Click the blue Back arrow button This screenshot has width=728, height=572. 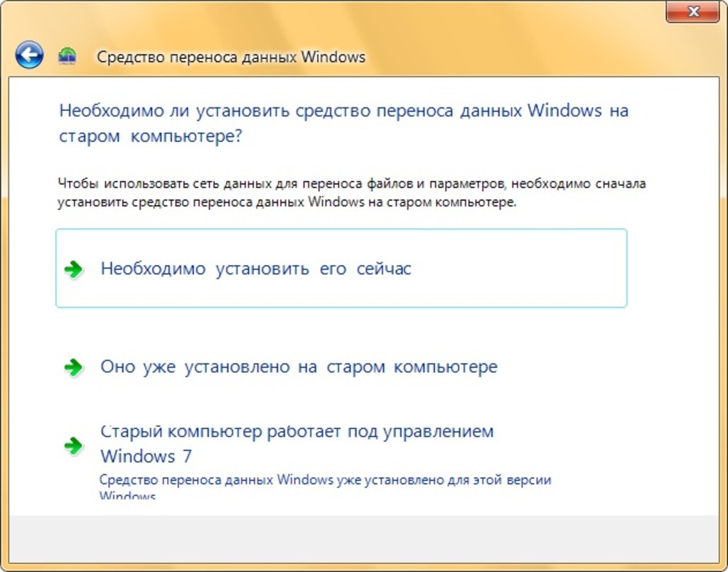pyautogui.click(x=29, y=55)
